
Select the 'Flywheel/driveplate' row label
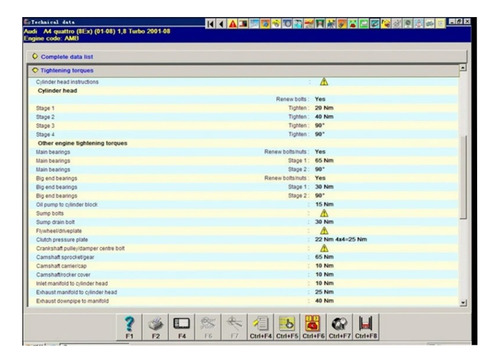[59, 231]
